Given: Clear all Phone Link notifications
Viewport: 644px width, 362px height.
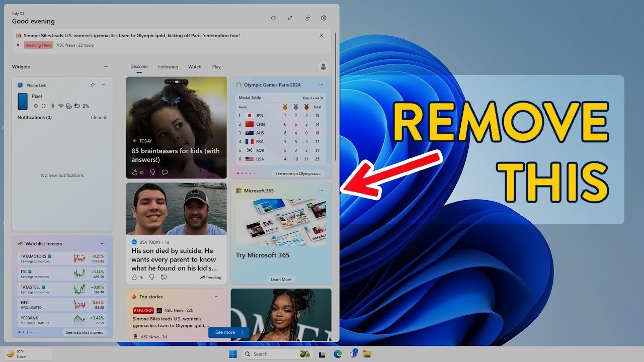Looking at the screenshot, I should click(x=99, y=117).
